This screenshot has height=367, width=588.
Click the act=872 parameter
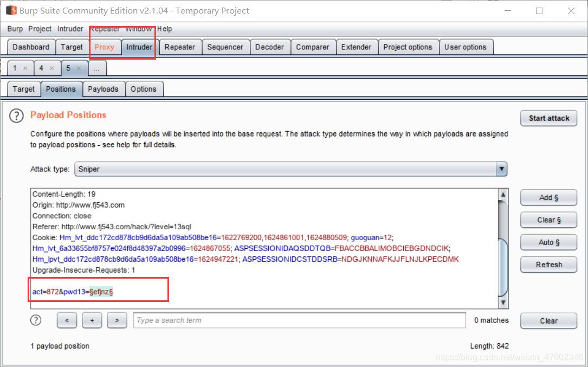click(46, 292)
